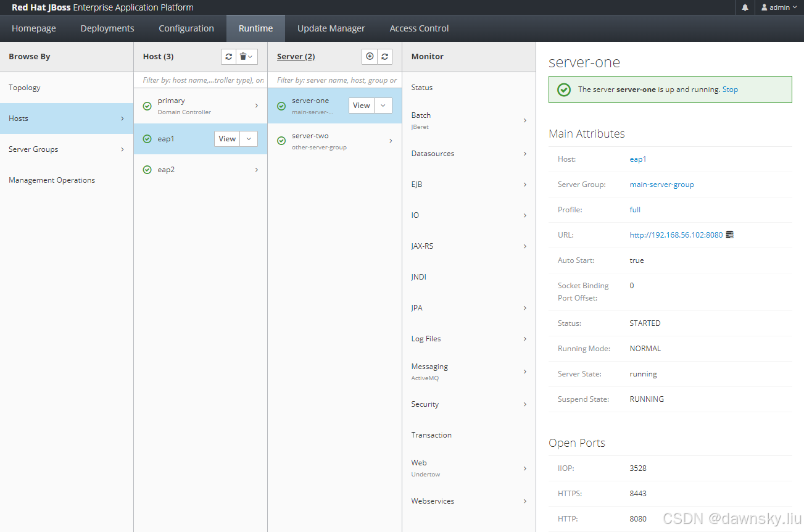Open Transaction monitor item
The width and height of the screenshot is (804, 532).
469,435
